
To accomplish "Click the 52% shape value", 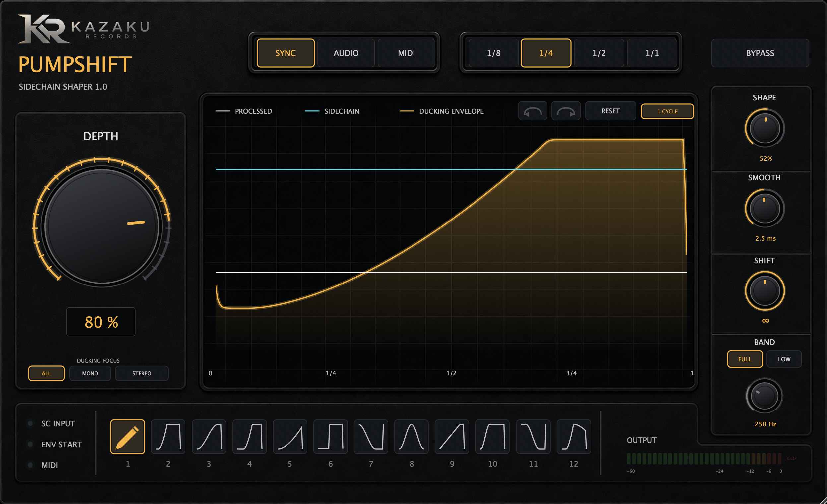I will coord(766,158).
